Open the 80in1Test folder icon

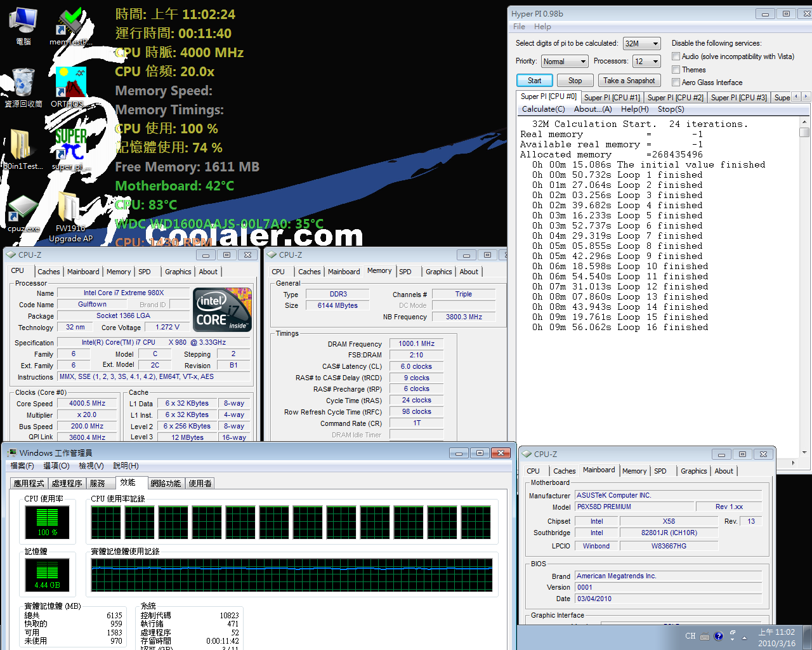(23, 150)
